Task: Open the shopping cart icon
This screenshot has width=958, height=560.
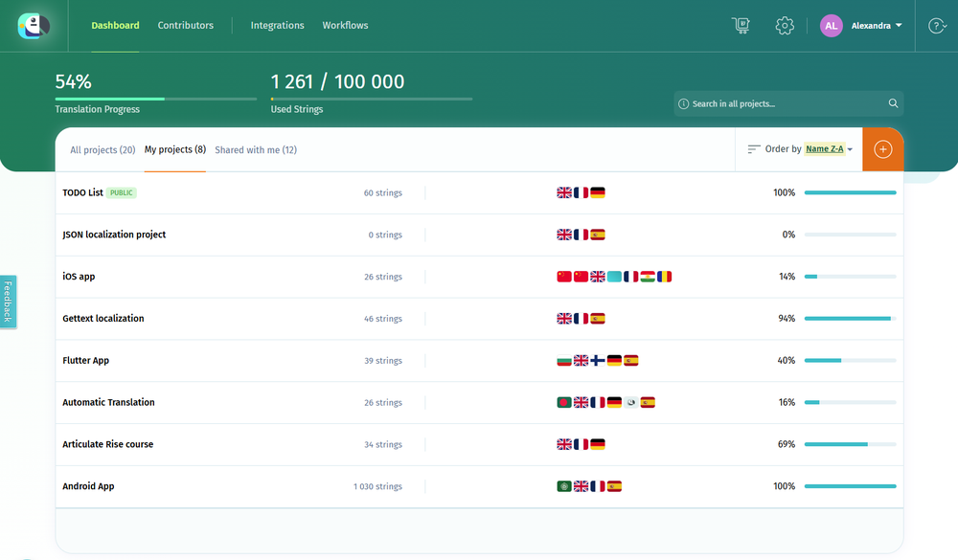Action: coord(741,26)
